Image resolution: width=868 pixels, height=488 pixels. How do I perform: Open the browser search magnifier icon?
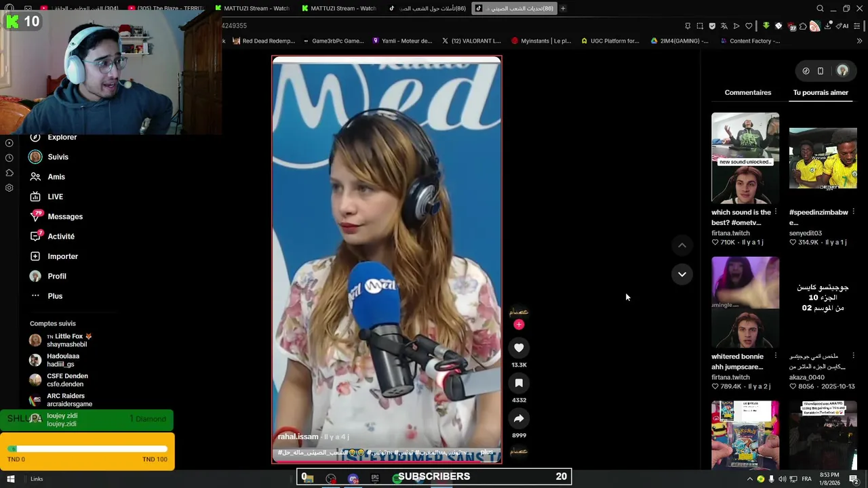(x=820, y=8)
